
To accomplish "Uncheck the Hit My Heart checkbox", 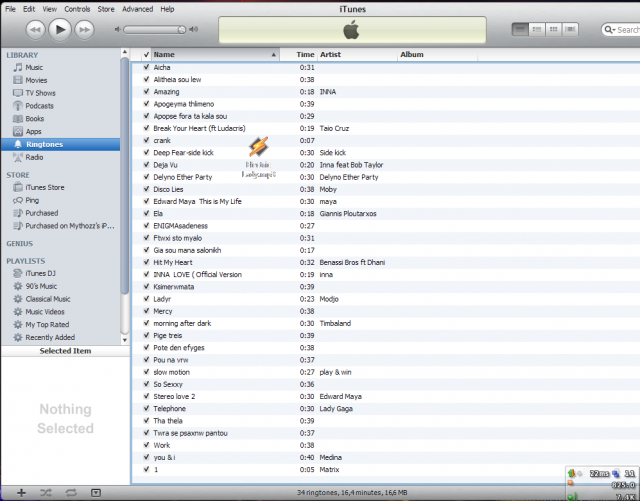I will tap(146, 262).
